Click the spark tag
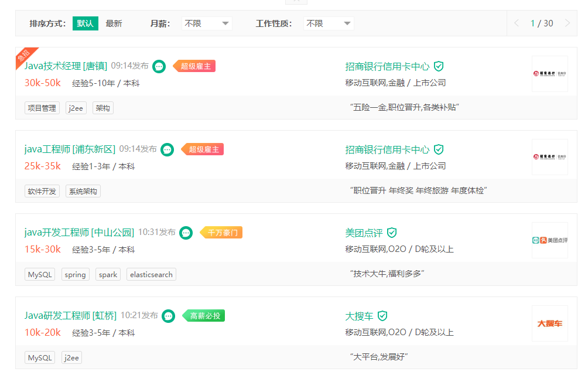 pos(108,274)
